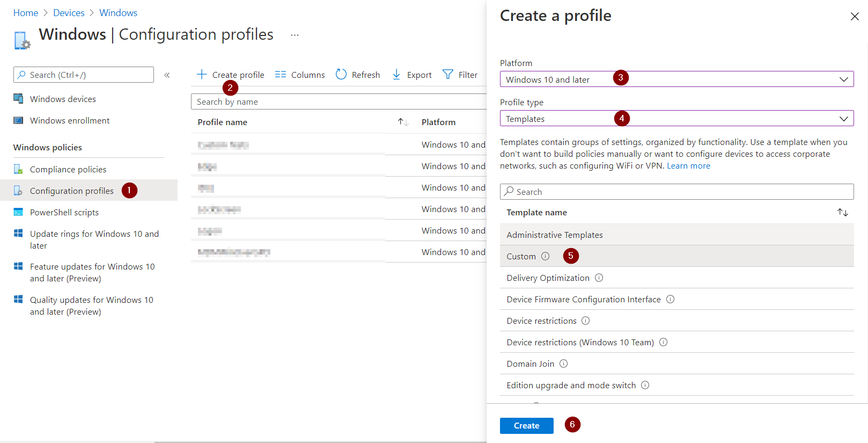868x443 pixels.
Task: Open Windows devices in the sidebar
Action: pos(63,99)
